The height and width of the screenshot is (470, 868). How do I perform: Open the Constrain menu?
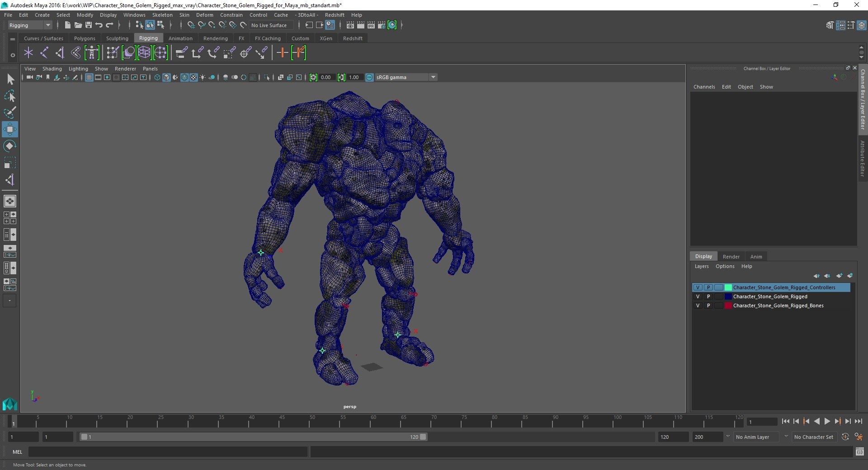tap(231, 15)
